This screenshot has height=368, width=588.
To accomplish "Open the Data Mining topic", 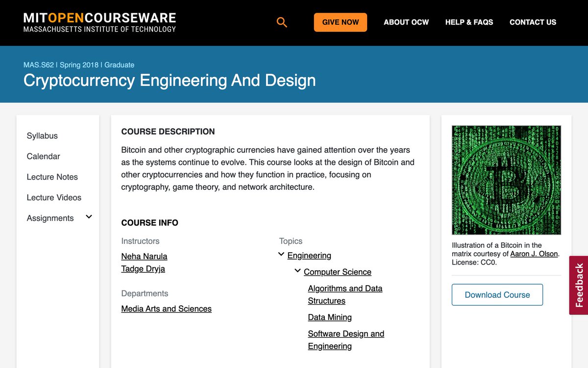I will [330, 317].
